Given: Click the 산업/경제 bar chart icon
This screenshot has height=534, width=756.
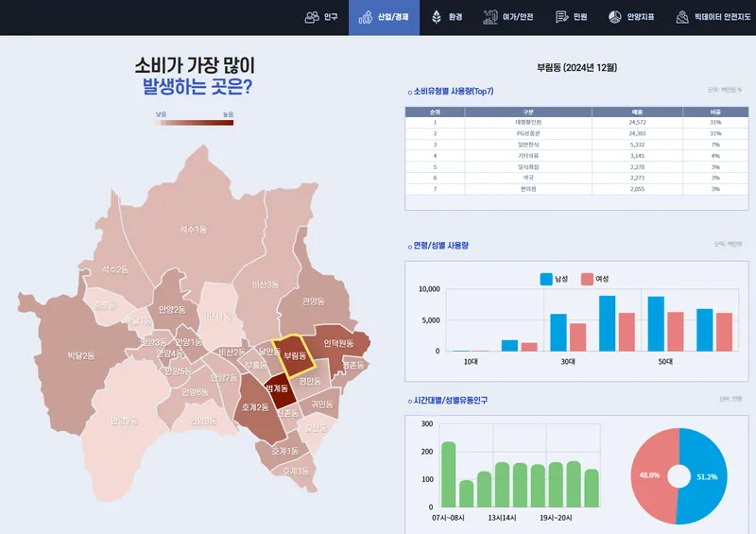Looking at the screenshot, I should [366, 17].
